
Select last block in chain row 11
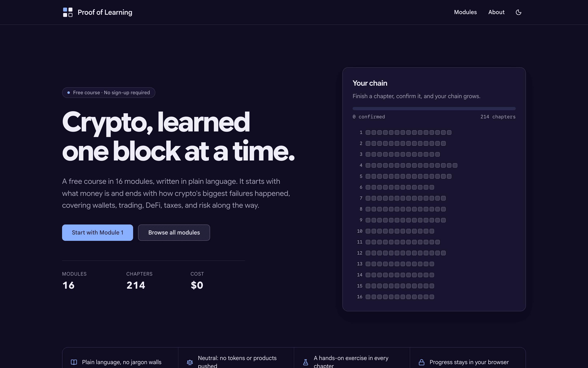[x=437, y=242]
